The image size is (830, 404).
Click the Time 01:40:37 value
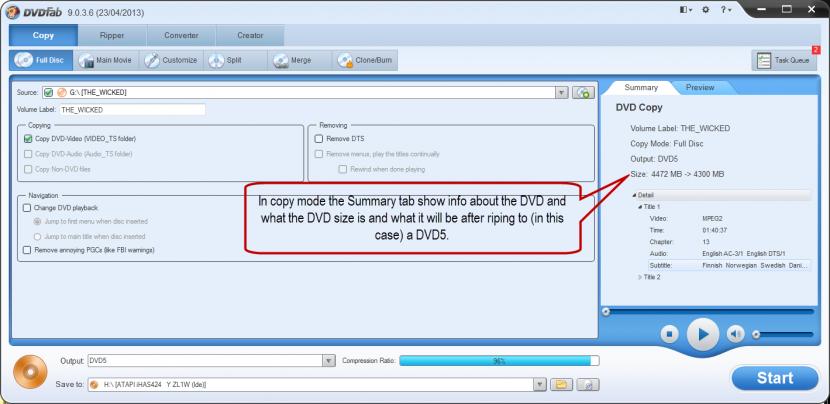(x=714, y=230)
